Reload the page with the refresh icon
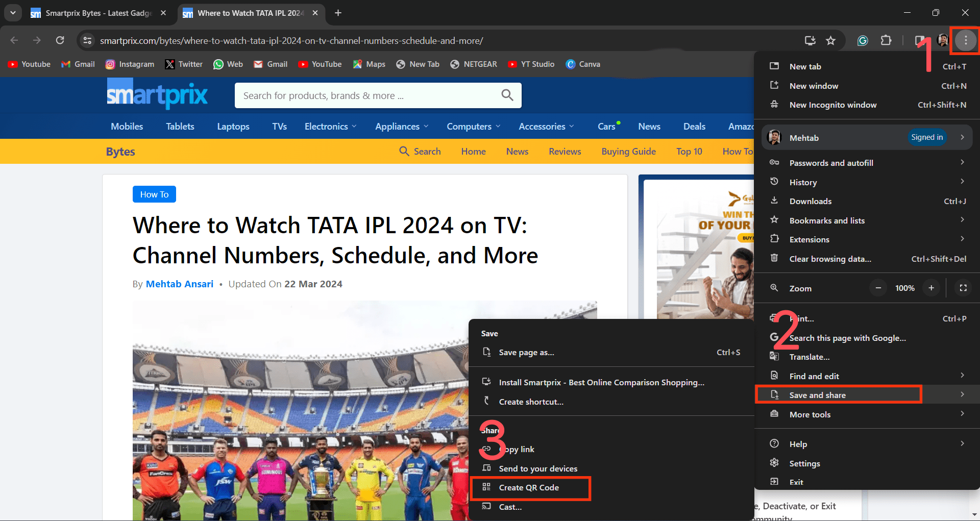980x521 pixels. tap(60, 40)
